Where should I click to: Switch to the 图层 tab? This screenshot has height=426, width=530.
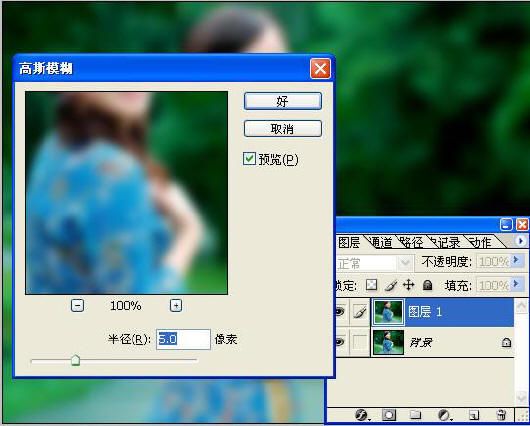(349, 242)
